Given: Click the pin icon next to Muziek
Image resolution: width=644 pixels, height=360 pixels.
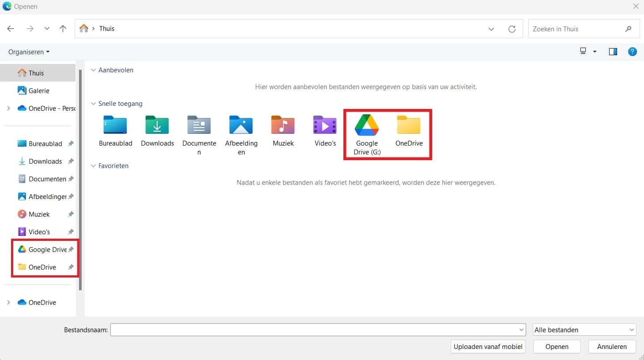Looking at the screenshot, I should pos(71,214).
